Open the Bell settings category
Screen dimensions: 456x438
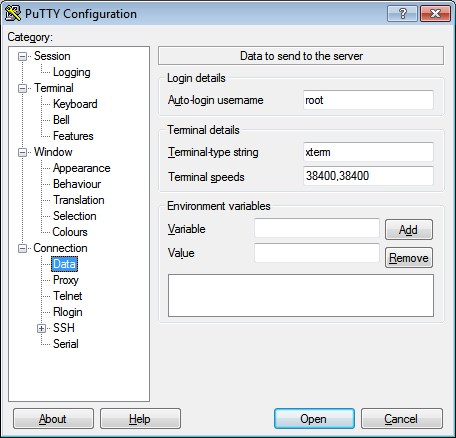[61, 120]
